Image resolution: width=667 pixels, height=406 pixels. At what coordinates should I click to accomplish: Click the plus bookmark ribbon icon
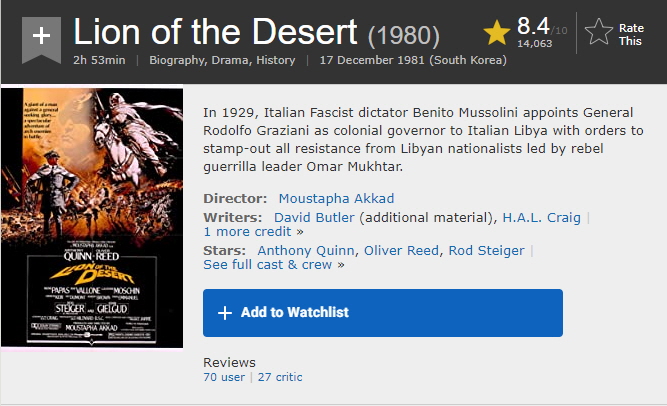(x=41, y=37)
